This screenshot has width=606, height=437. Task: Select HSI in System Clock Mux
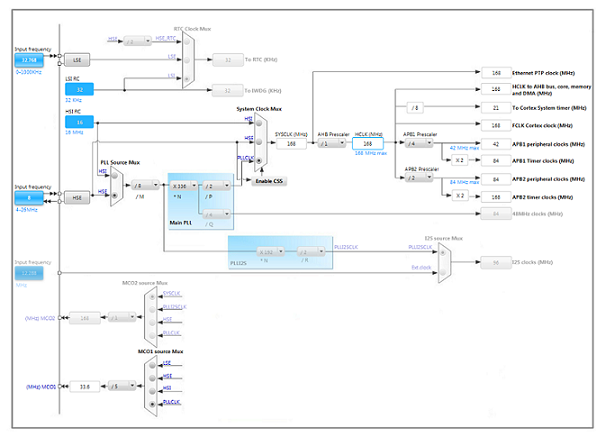coord(259,123)
